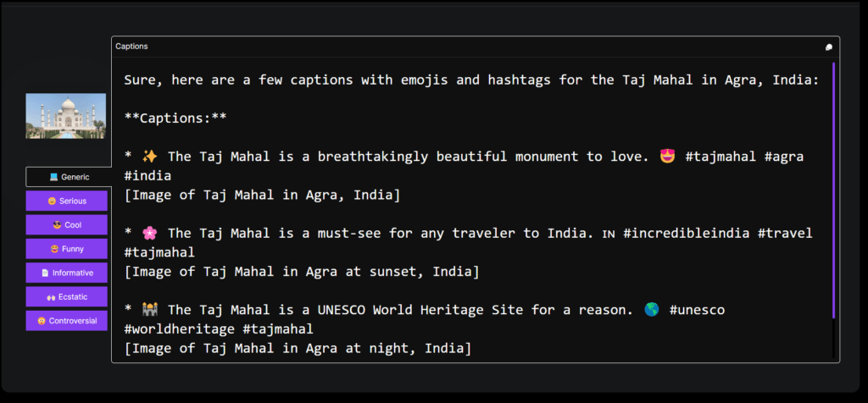
Task: Open the uploaded Taj Mahal thumbnail
Action: pyautogui.click(x=66, y=116)
